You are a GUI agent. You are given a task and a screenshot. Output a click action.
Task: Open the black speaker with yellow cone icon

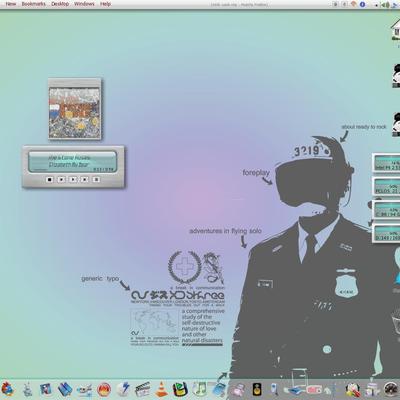coord(256,389)
